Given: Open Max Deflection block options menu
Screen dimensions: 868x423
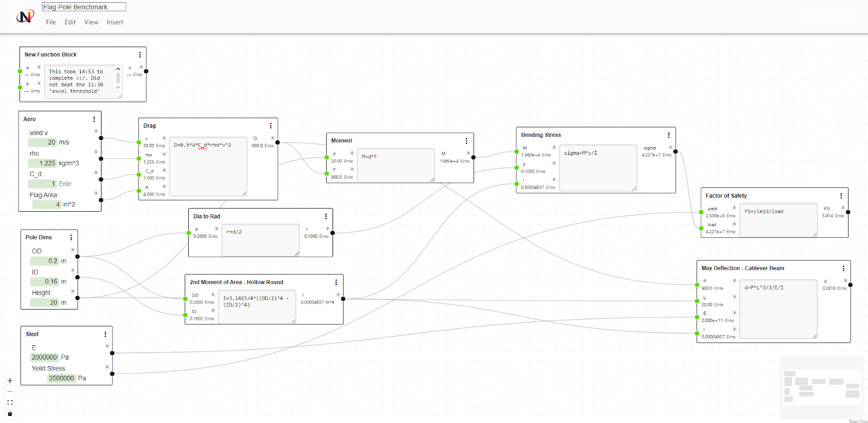Looking at the screenshot, I should point(844,268).
